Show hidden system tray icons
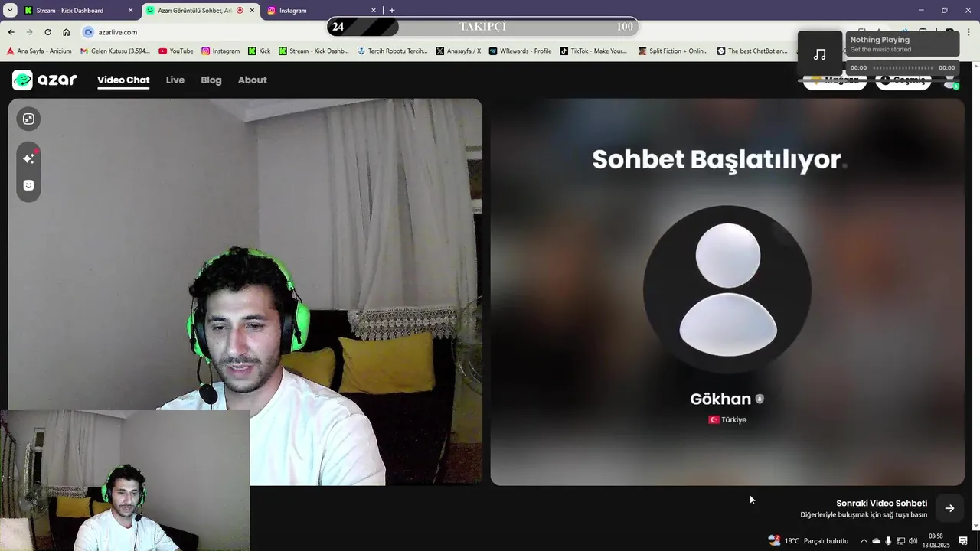Screen dimensions: 980x551 864,541
